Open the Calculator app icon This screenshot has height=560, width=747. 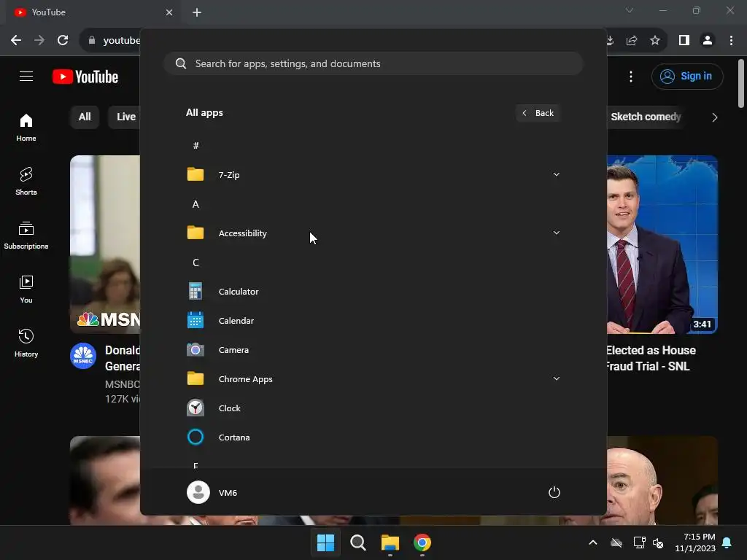pos(196,292)
